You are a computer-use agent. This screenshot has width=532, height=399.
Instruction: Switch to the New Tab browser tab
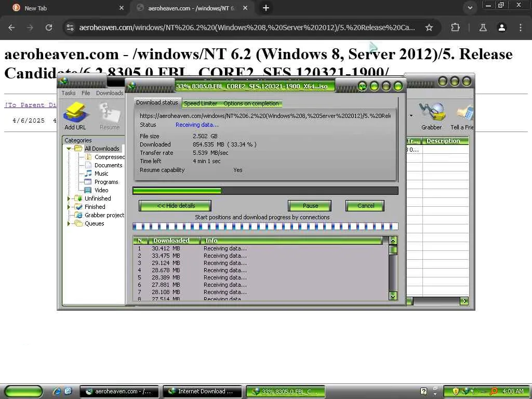pos(68,8)
